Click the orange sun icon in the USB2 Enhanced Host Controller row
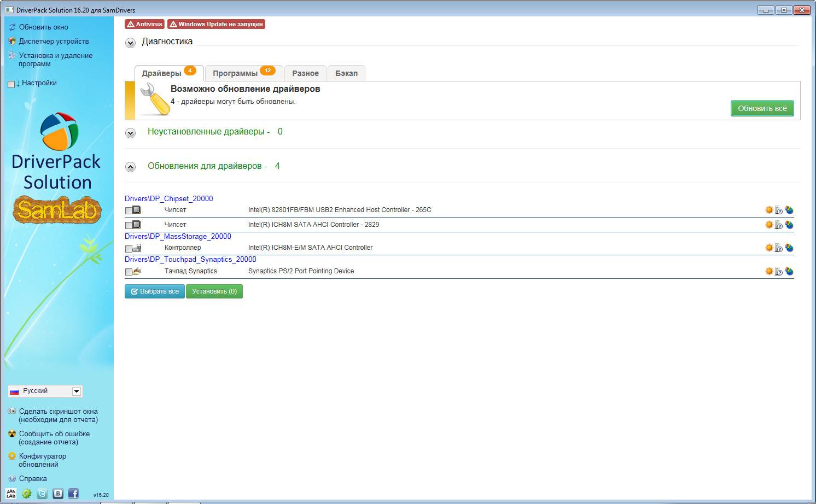Viewport: 816px width, 504px height. click(769, 210)
